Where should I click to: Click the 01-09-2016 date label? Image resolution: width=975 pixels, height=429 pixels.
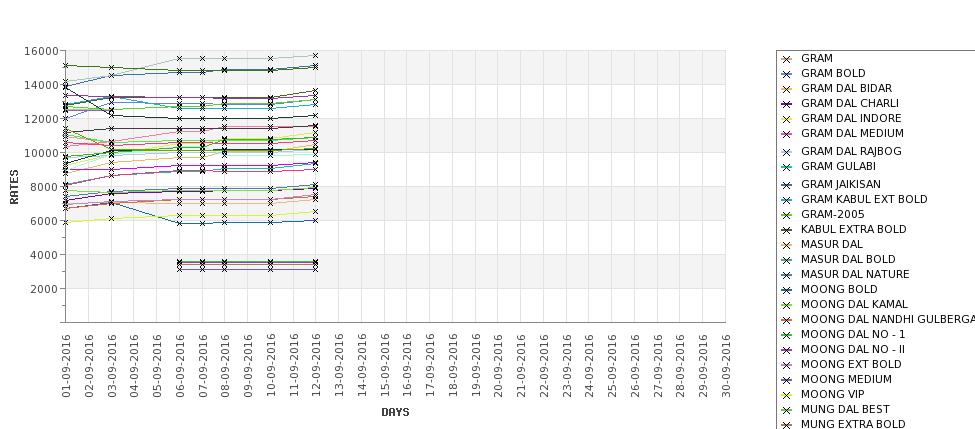click(66, 366)
